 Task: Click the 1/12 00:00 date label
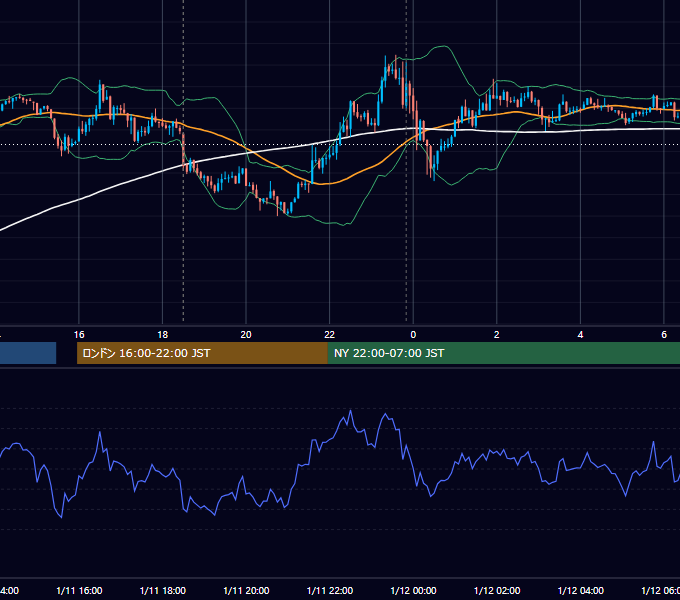click(x=413, y=590)
